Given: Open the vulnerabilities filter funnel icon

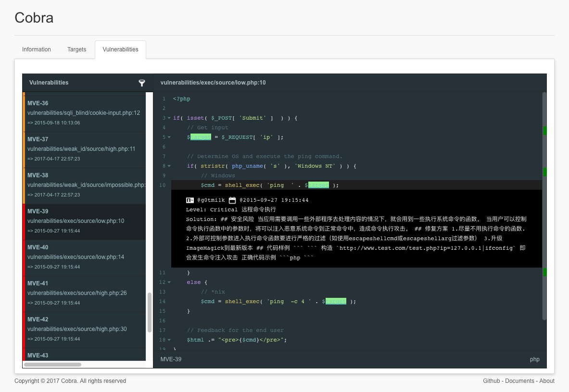Looking at the screenshot, I should (x=142, y=83).
